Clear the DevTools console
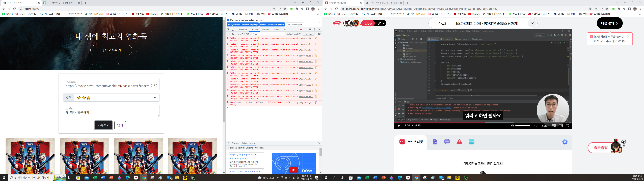Screen dimensions: 644x181 [233, 34]
